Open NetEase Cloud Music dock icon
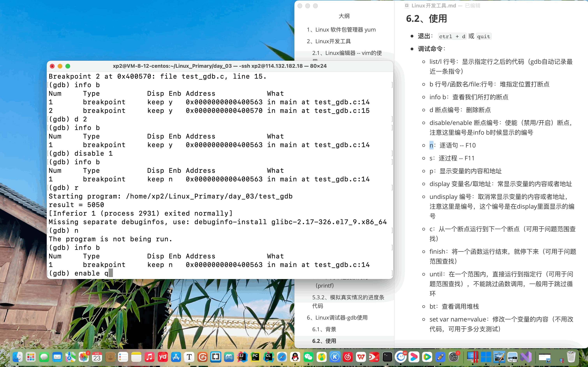This screenshot has height=367, width=588. (348, 357)
